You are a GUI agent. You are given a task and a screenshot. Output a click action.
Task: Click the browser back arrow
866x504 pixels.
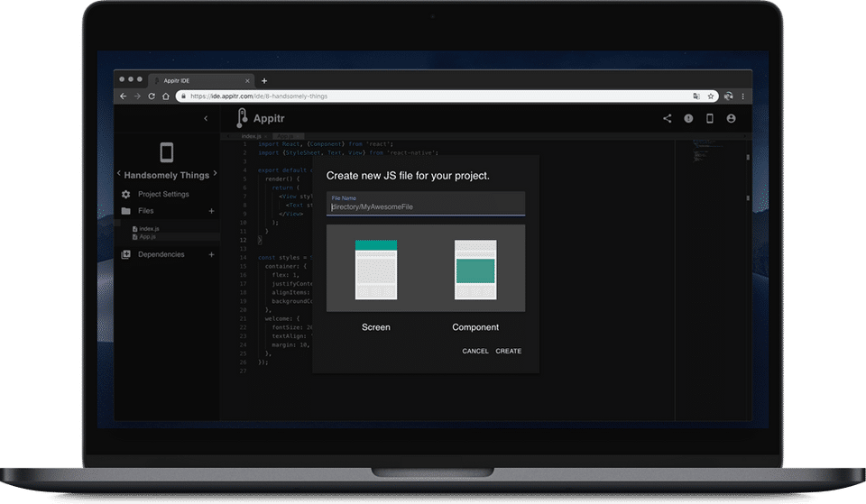124,96
